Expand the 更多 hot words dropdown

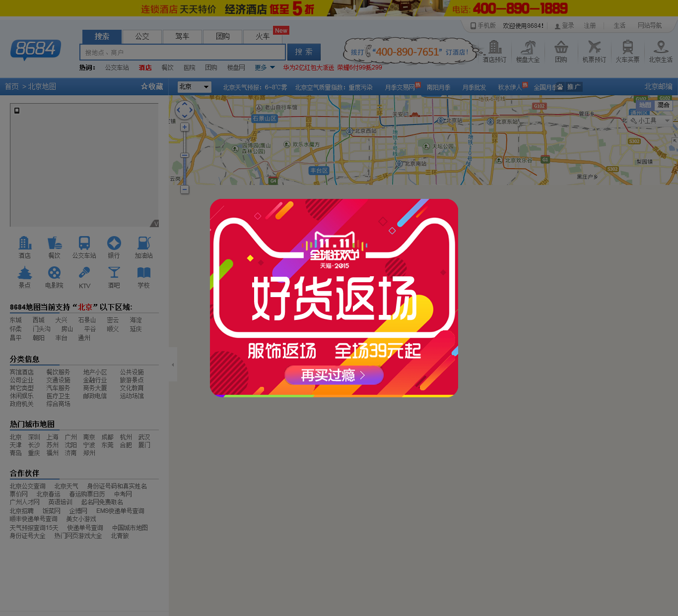(265, 67)
